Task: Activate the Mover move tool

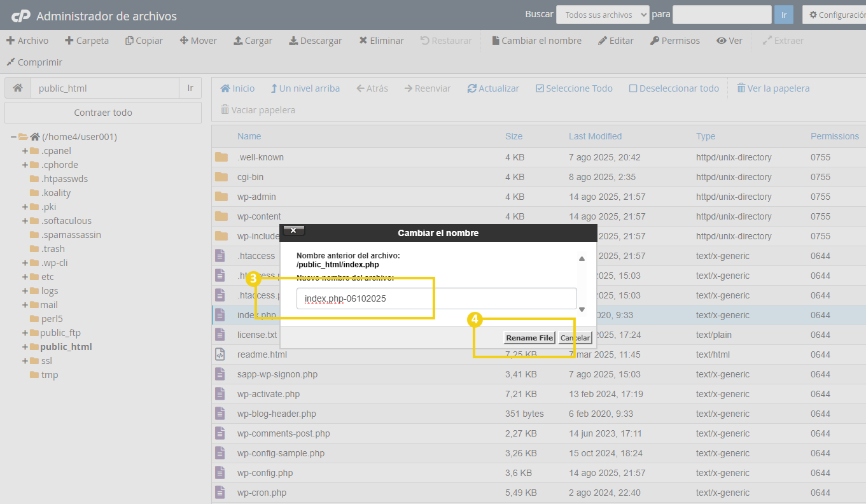Action: (198, 40)
